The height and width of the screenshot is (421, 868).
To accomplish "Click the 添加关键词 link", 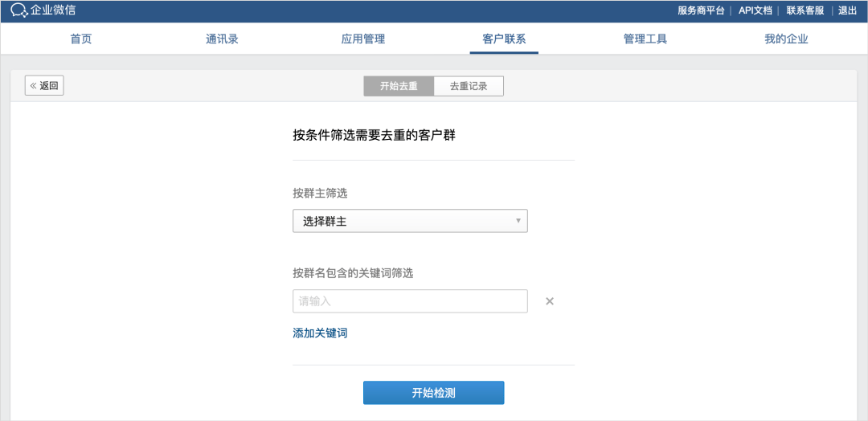I will click(320, 333).
